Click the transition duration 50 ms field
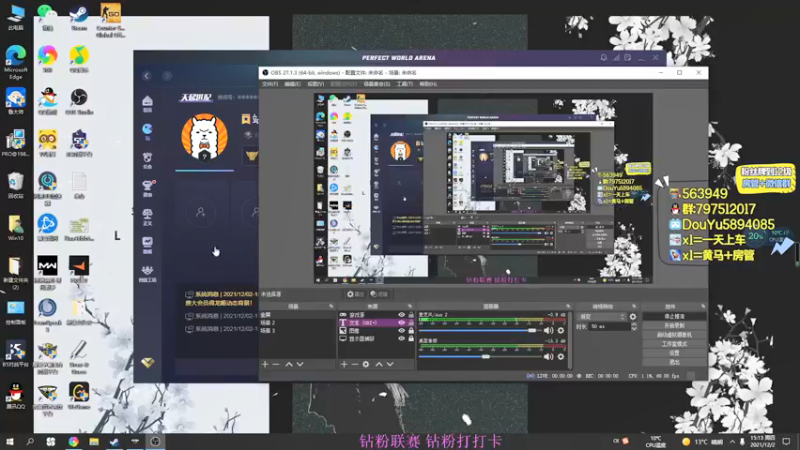The width and height of the screenshot is (800, 450). coord(610,327)
